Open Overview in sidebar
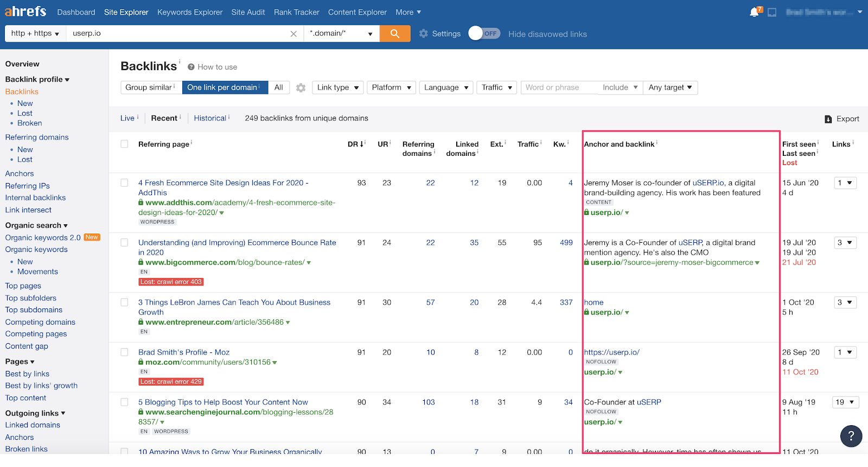 pyautogui.click(x=22, y=64)
